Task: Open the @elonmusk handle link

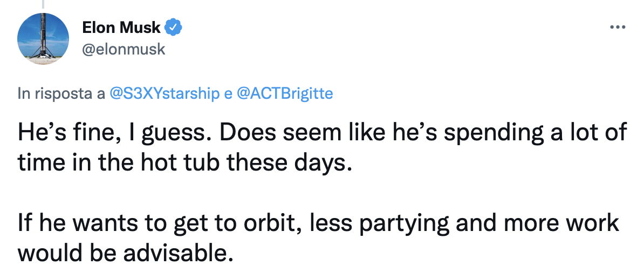Action: (123, 50)
